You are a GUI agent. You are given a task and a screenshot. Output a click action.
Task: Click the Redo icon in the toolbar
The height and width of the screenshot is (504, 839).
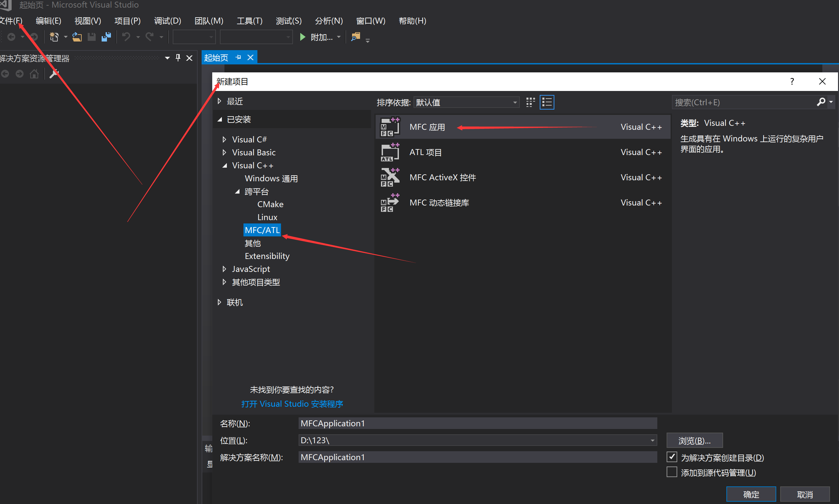pos(149,37)
